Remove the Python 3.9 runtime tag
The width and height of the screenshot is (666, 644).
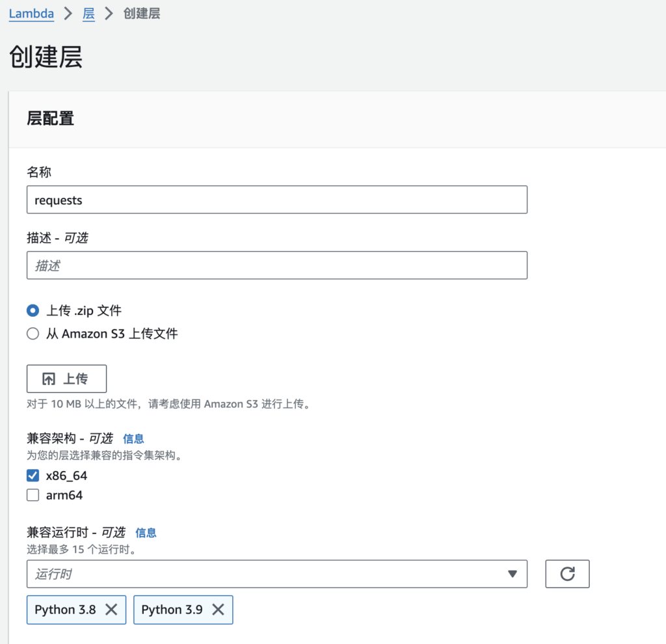[218, 610]
